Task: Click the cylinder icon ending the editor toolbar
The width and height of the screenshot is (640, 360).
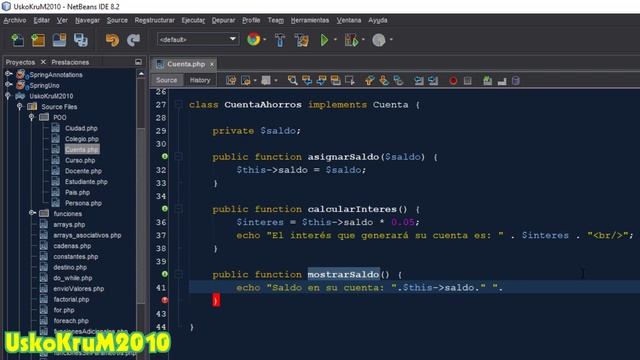Action: click(x=516, y=80)
